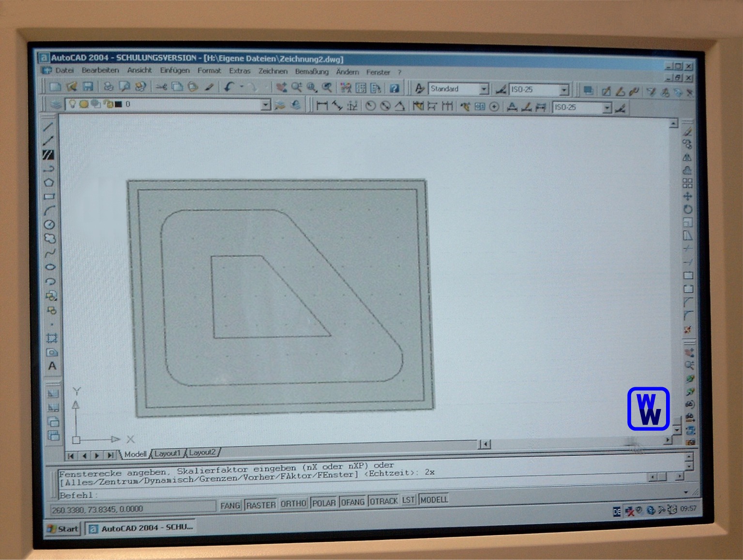The width and height of the screenshot is (743, 560).
Task: Toggle RASTER grid display
Action: [x=260, y=505]
